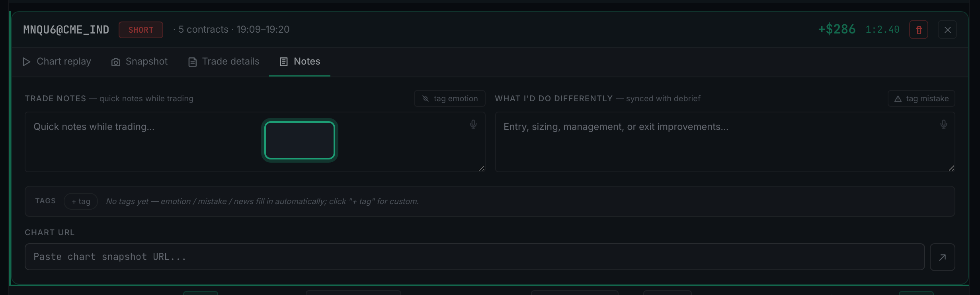Switch to the Snapshot tab

(139, 62)
